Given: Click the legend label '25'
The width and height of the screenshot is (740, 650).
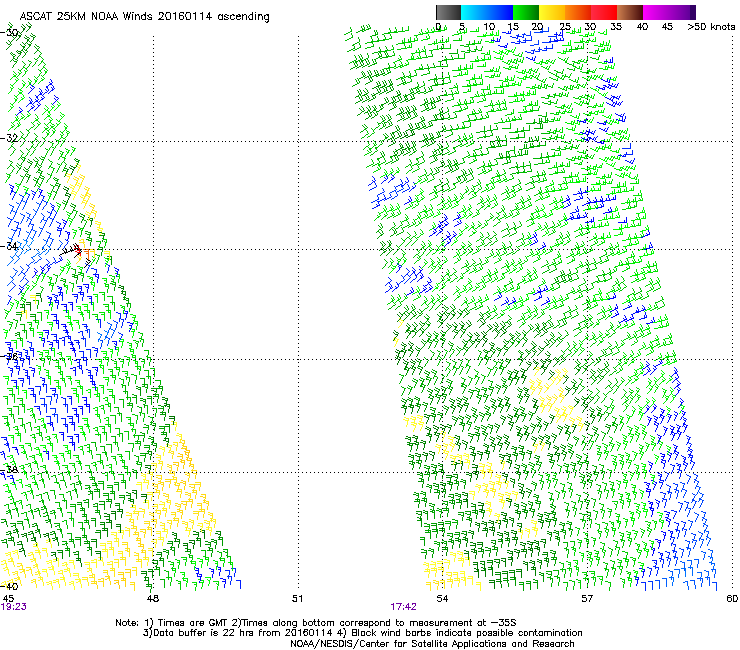Looking at the screenshot, I should pyautogui.click(x=565, y=27).
